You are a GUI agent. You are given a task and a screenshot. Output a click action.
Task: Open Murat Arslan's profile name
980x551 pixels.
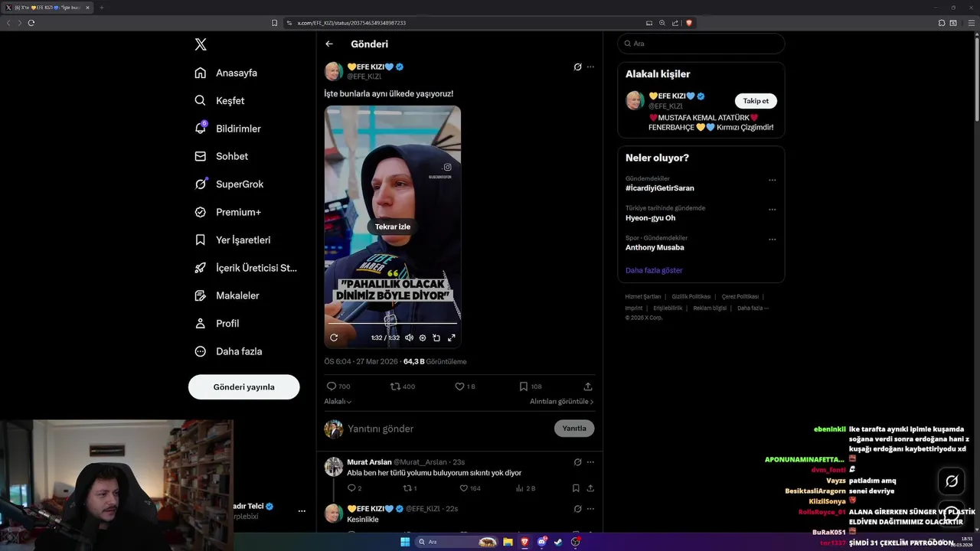(x=368, y=462)
